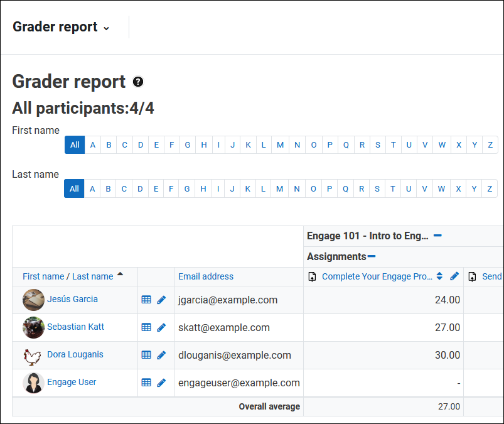Click the assignment icon before the Send column

tap(471, 276)
